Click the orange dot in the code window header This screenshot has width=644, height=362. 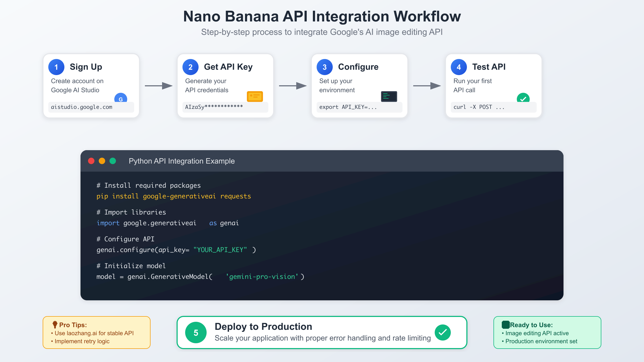(102, 161)
